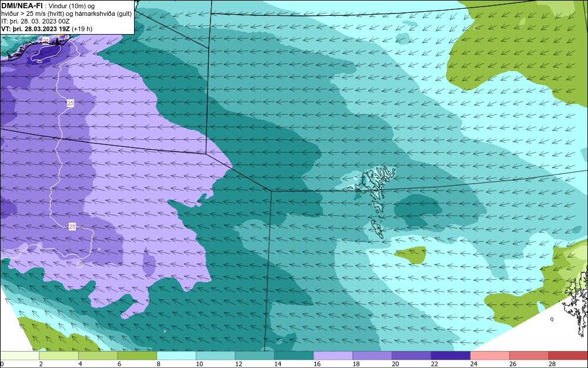The width and height of the screenshot is (588, 368).
Task: Click the salmon red 26–28 m/s legend swatch
Action: pos(529,355)
